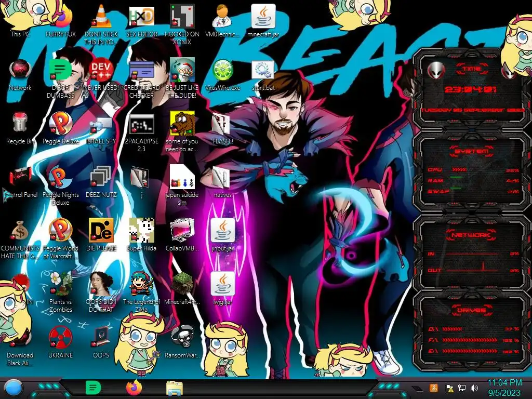
Task: Select the lwjgl.jar file
Action: click(x=222, y=288)
